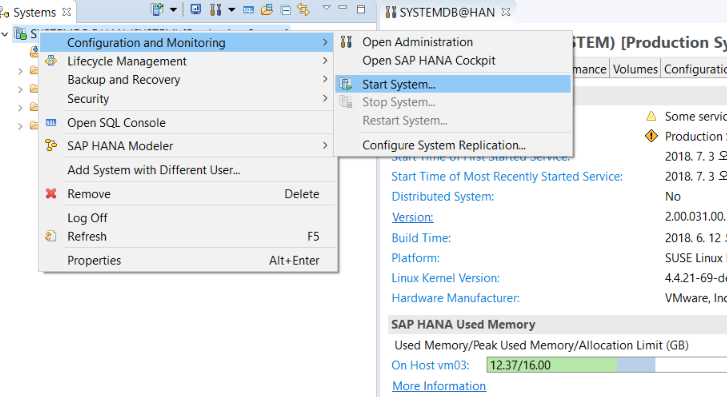Click the Start Time of Most Recently Started Service link
The image size is (727, 397).
[507, 177]
